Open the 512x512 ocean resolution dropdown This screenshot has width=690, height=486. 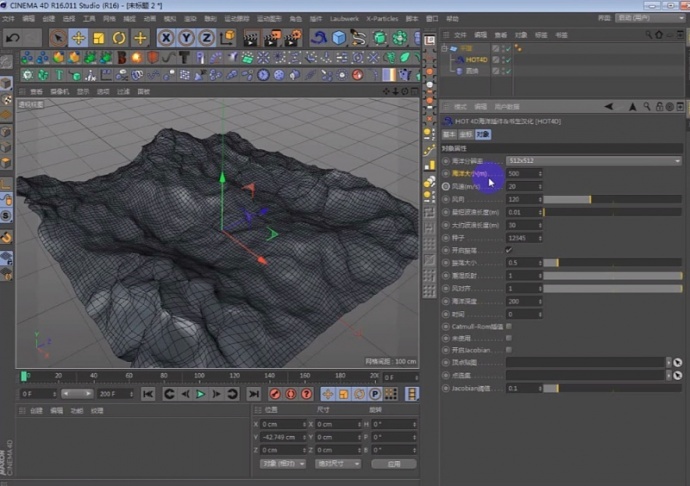593,160
